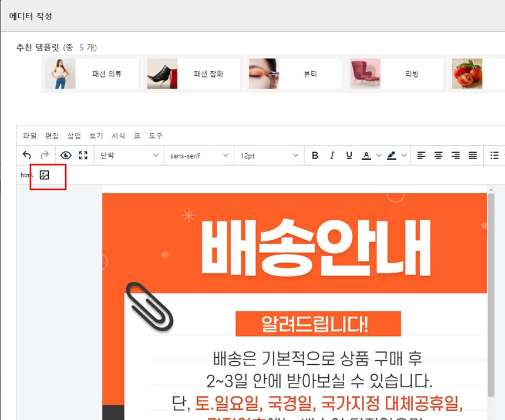Click the undo arrow icon
Screen dimensions: 505x420
click(x=27, y=155)
